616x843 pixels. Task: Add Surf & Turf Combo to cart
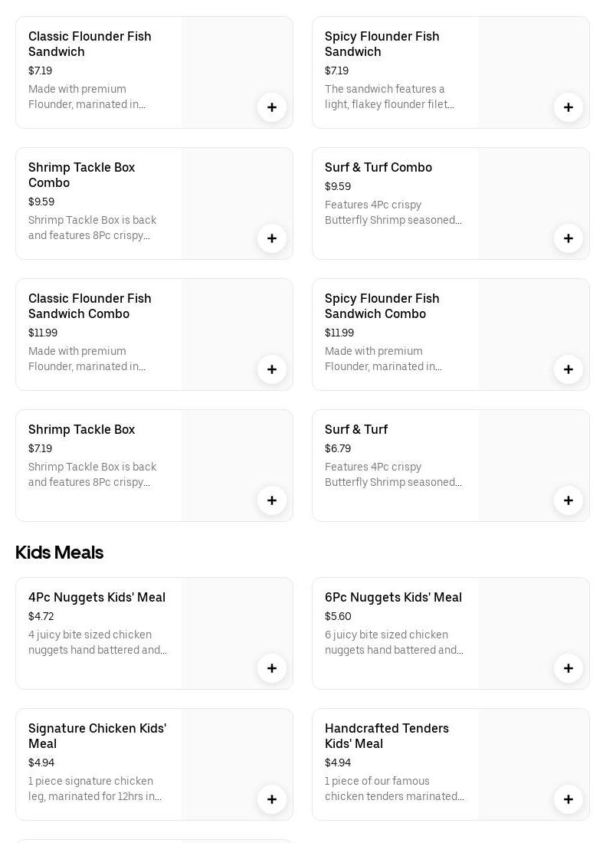click(x=568, y=238)
